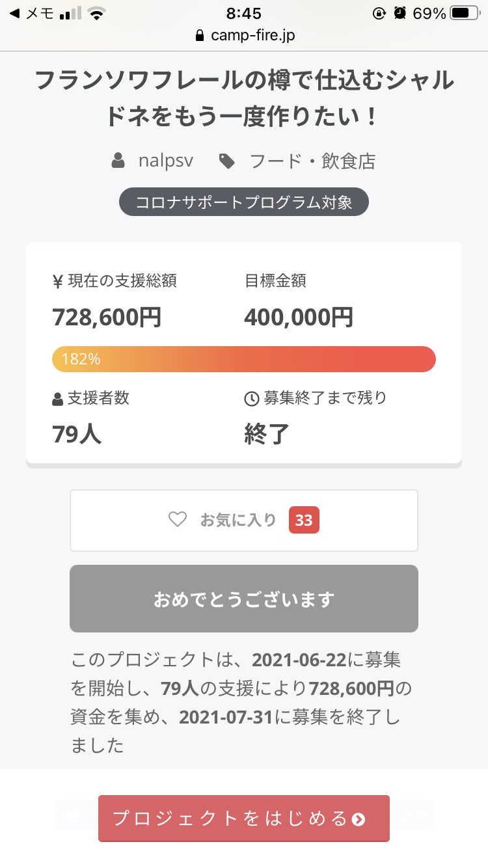Screen dimensions: 488x868
Task: Tap the tag icon before フード・飲食店
Action: click(226, 161)
